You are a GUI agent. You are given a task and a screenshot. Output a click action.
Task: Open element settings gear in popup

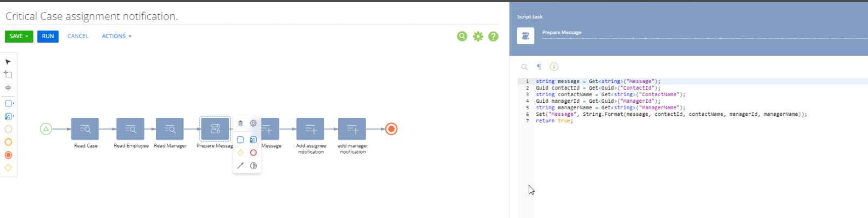coord(253,123)
